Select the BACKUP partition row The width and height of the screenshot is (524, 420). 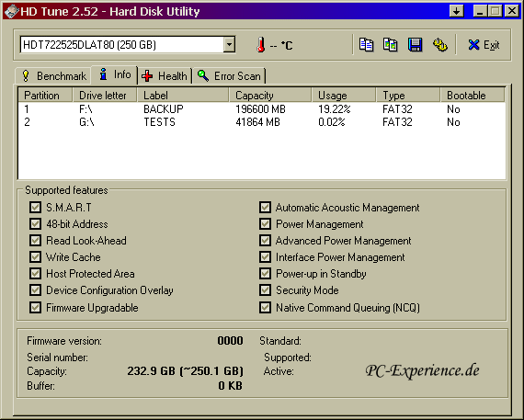click(262, 109)
